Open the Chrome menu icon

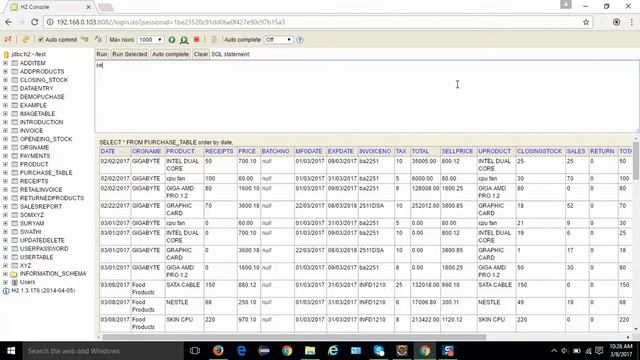coord(631,22)
